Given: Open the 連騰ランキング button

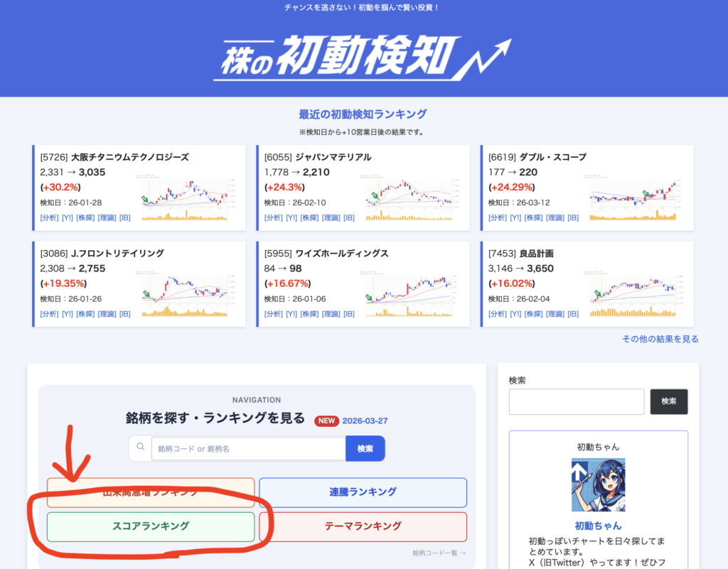Looking at the screenshot, I should 363,492.
